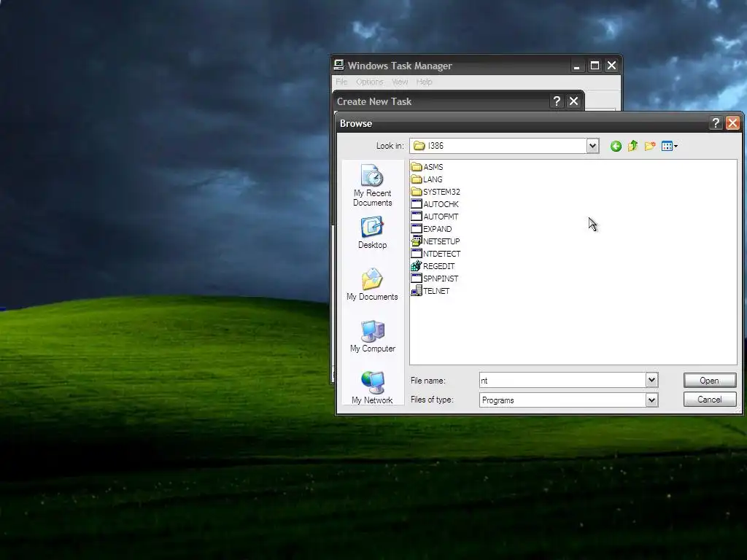Viewport: 747px width, 560px height.
Task: Select the REGEDIT program file
Action: (433, 265)
